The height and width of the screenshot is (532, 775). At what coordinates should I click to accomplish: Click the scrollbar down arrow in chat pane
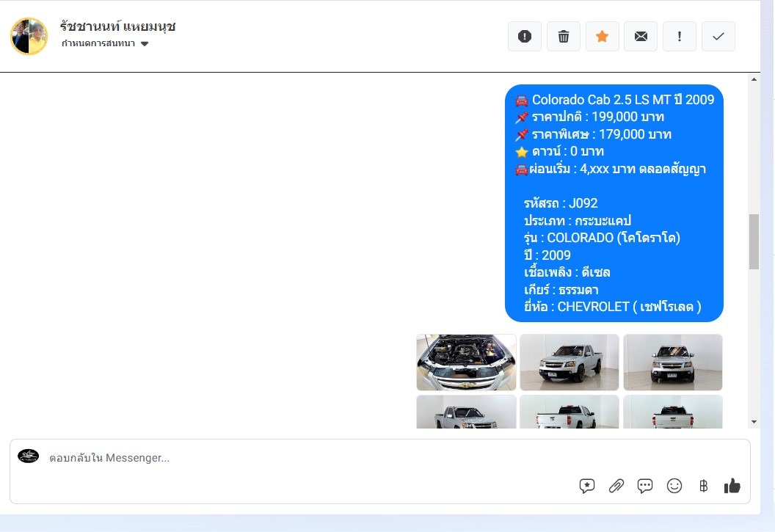(754, 422)
